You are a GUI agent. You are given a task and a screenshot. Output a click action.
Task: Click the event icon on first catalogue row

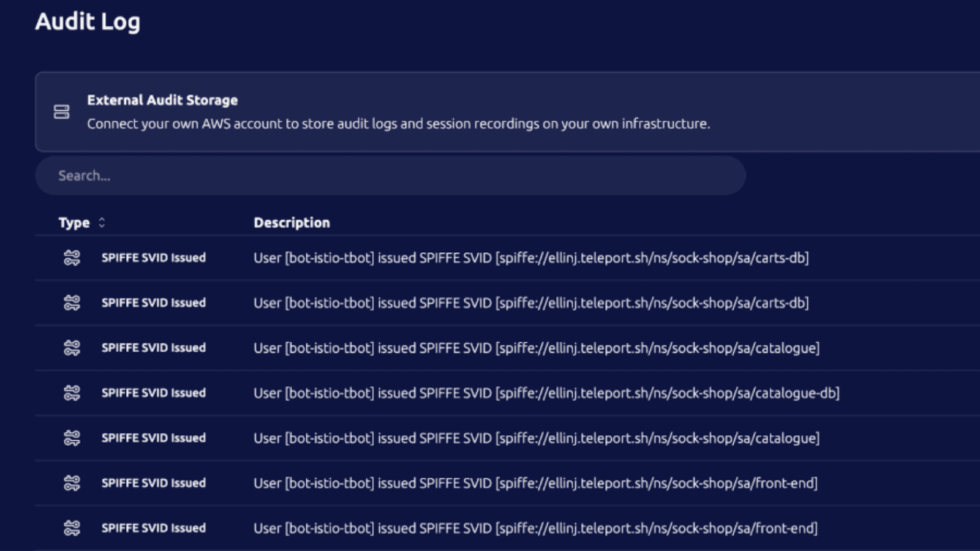pos(72,348)
